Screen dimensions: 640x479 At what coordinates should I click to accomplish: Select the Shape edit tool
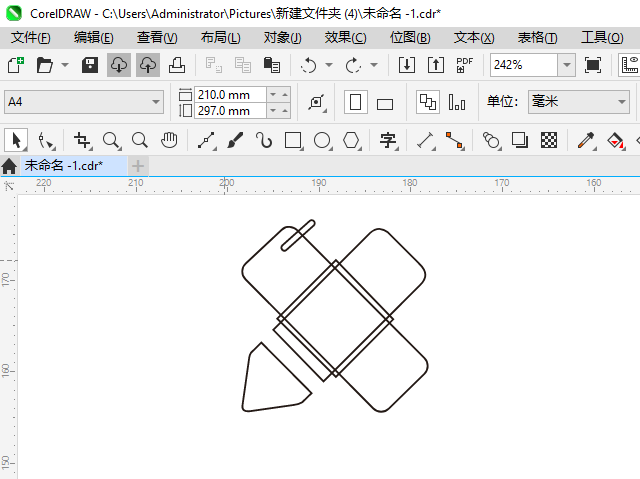click(x=46, y=140)
